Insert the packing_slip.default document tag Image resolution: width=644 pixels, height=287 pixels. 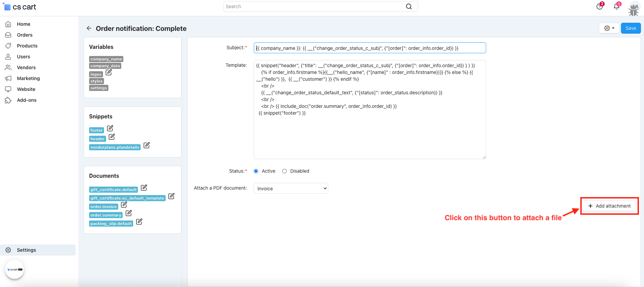point(111,224)
